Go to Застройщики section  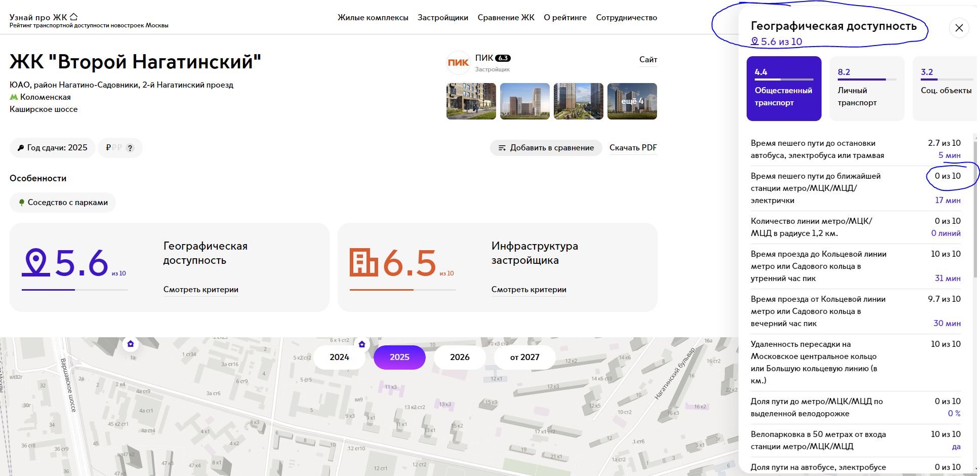pyautogui.click(x=443, y=17)
